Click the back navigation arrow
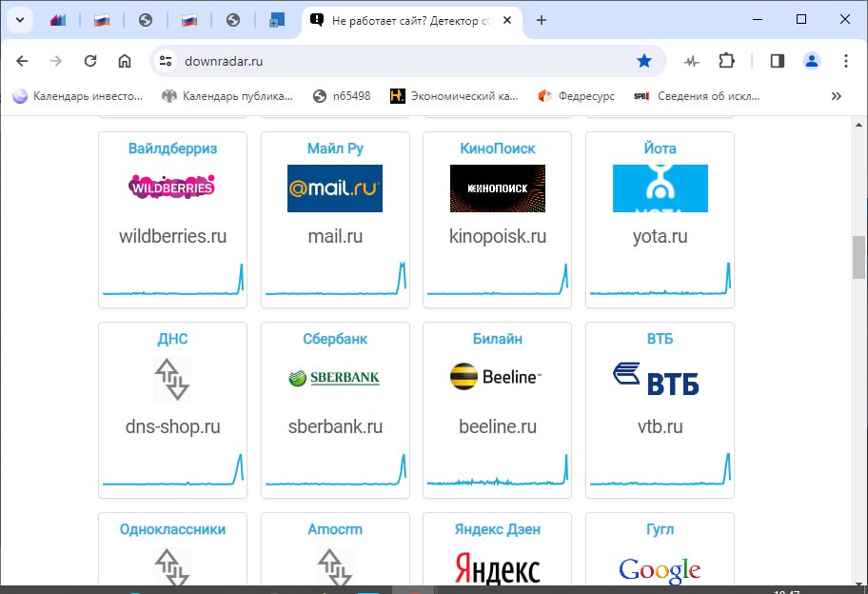868x594 pixels. [x=23, y=61]
